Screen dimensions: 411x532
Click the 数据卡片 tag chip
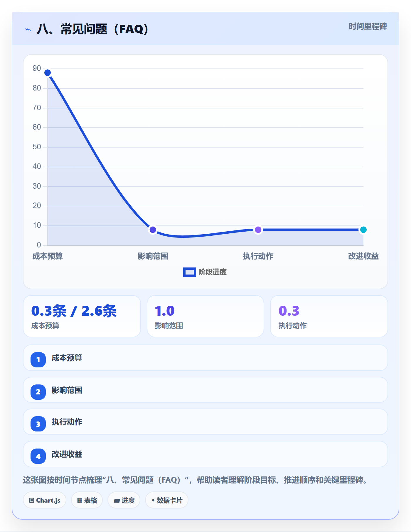[x=167, y=500]
